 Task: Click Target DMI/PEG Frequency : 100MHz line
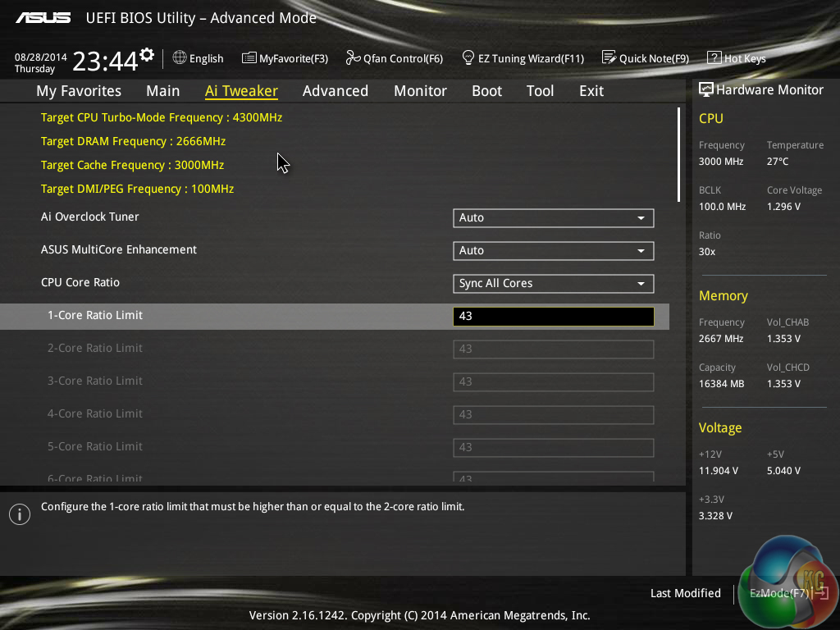(x=137, y=189)
